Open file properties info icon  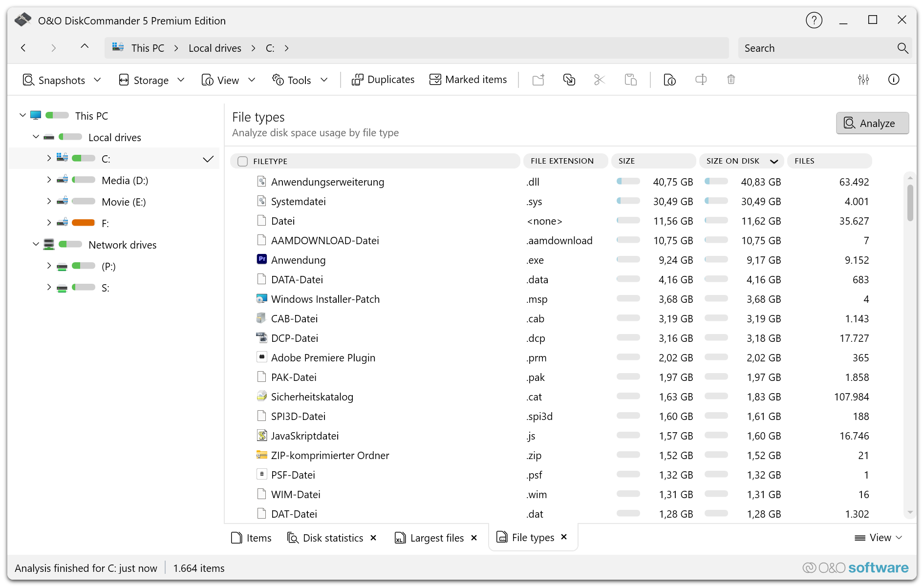tap(669, 80)
